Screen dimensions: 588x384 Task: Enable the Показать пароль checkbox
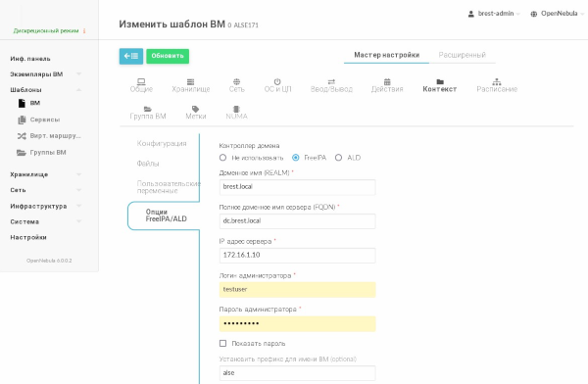(x=222, y=343)
